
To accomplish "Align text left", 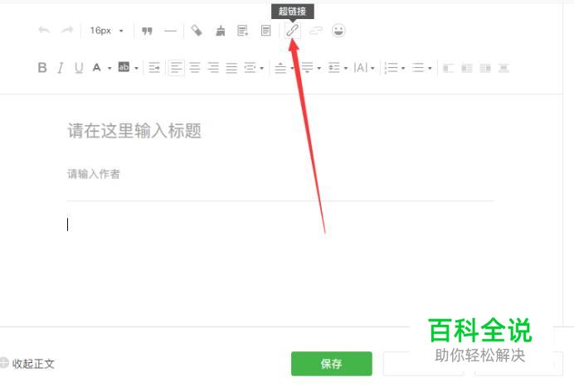I will pos(176,68).
